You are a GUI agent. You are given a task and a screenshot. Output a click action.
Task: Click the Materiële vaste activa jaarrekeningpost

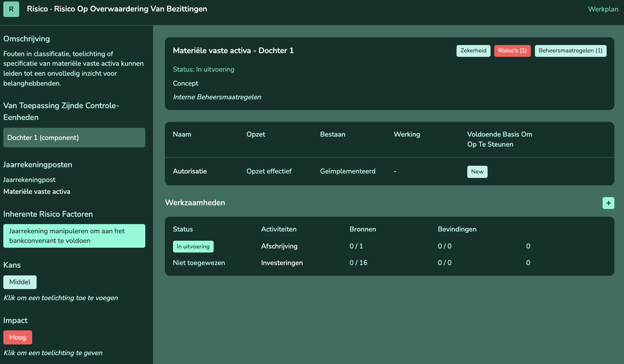[x=37, y=192]
